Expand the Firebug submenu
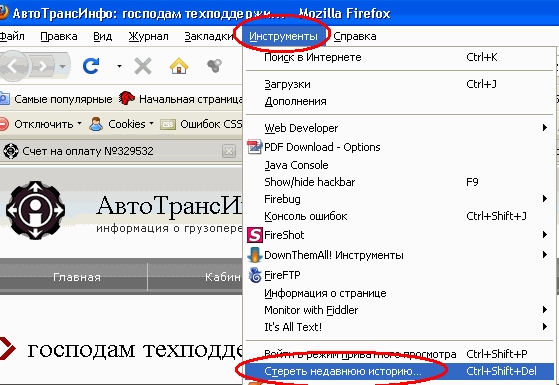The image size is (559, 385). pos(400,199)
